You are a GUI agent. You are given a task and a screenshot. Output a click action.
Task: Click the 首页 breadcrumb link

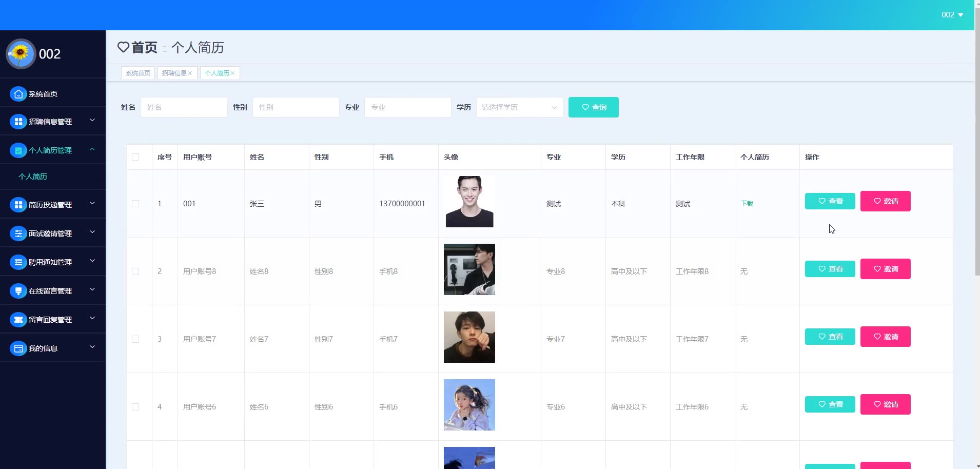click(145, 48)
